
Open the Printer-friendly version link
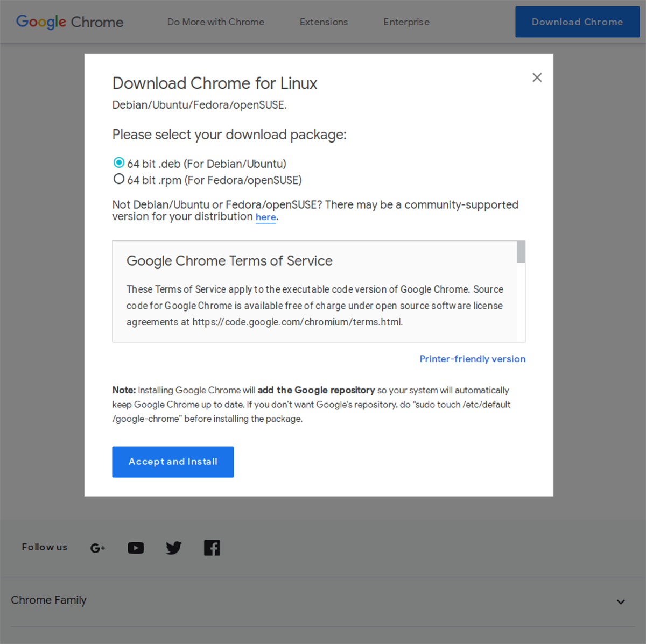[473, 359]
